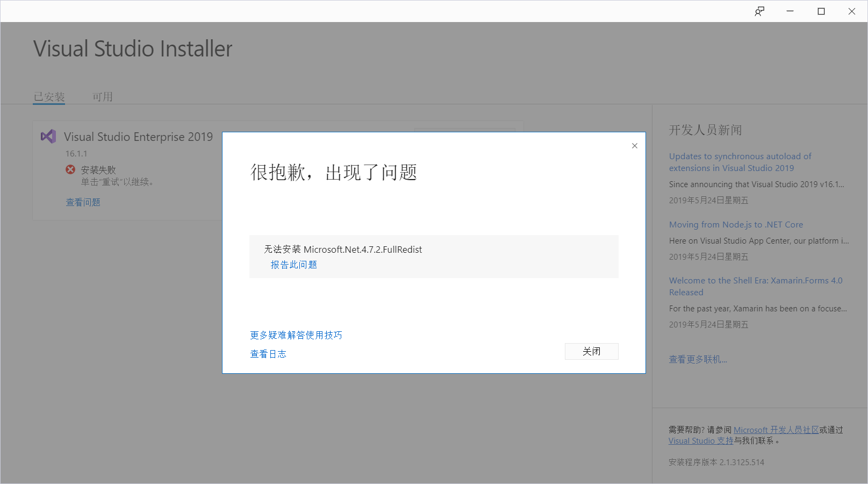Minimize the Visual Studio Installer window

tap(790, 11)
